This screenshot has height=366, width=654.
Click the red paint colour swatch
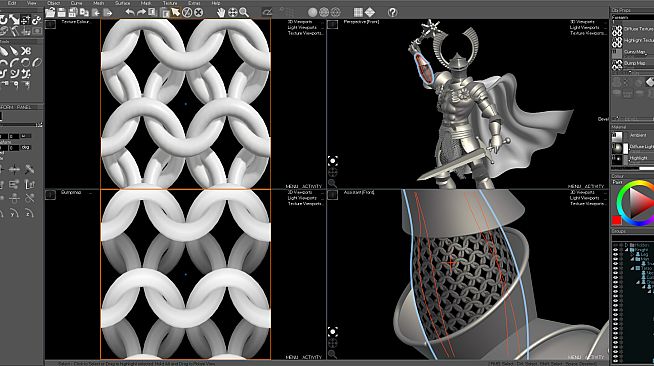(x=617, y=220)
